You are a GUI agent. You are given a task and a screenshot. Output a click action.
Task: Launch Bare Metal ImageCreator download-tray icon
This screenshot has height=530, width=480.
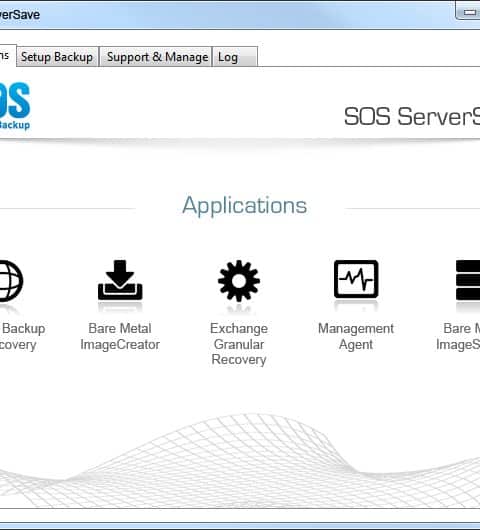[x=120, y=280]
